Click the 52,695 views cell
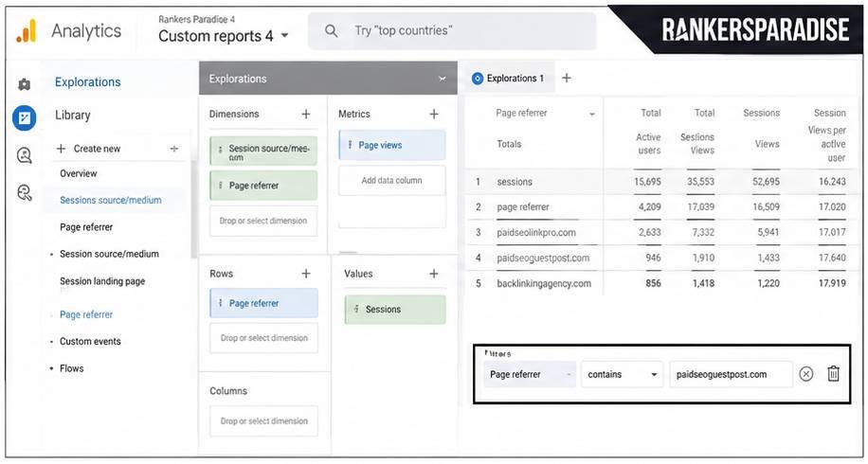 (x=767, y=182)
